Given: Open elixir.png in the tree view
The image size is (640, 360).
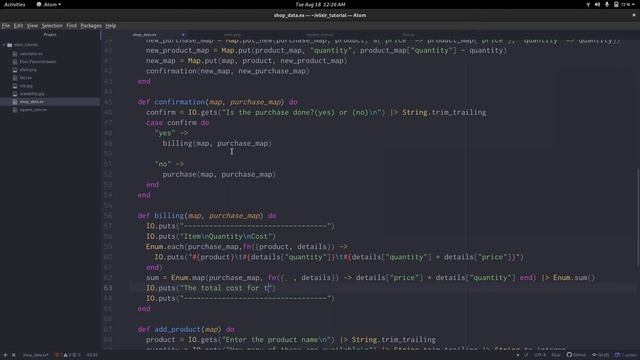Looking at the screenshot, I should click(x=28, y=70).
